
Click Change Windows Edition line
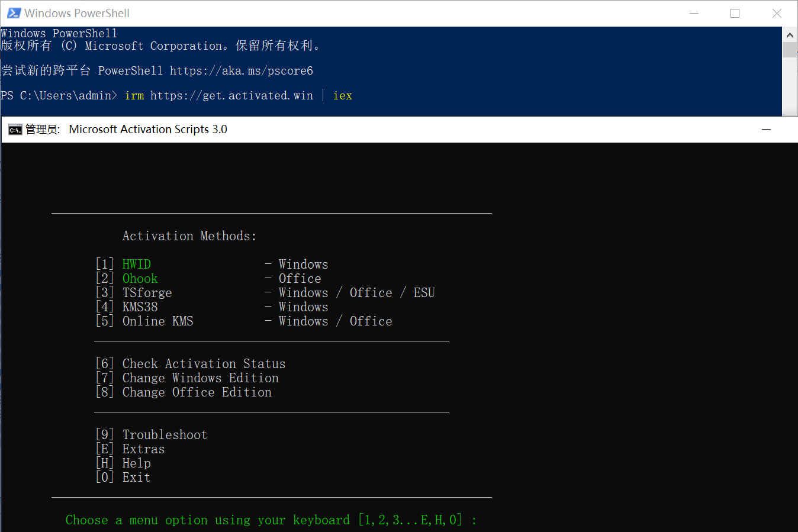point(187,378)
